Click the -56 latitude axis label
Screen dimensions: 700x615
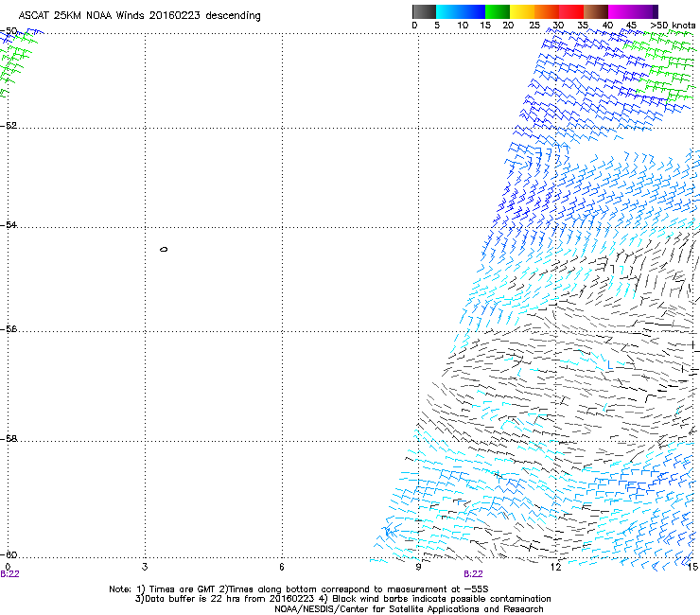coord(9,329)
